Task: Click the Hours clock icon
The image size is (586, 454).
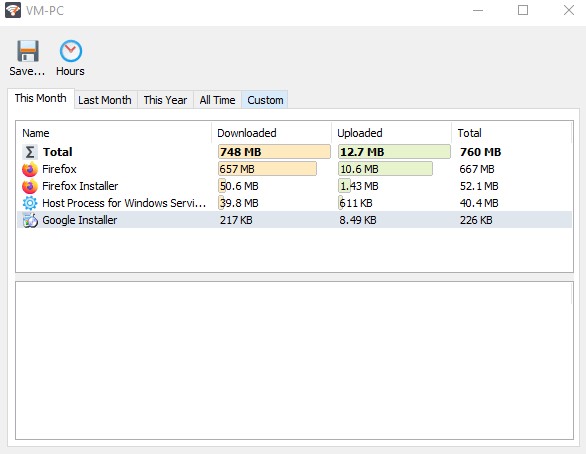Action: point(71,51)
